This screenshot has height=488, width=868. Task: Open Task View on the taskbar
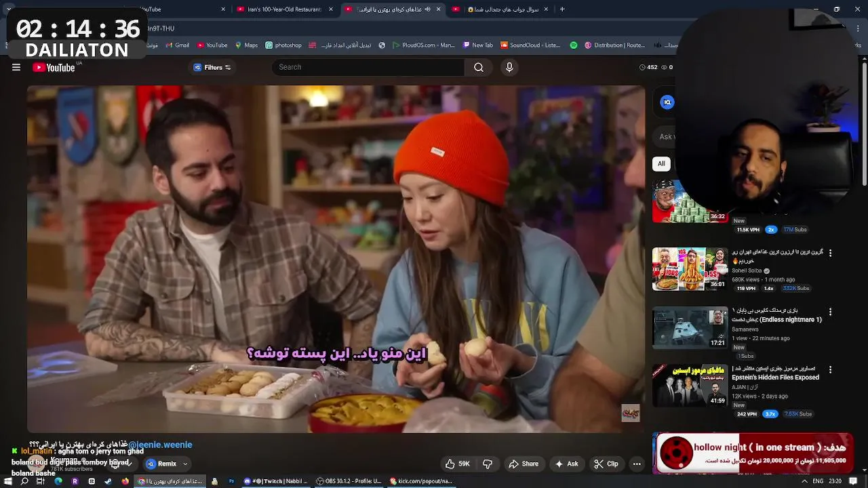point(41,481)
